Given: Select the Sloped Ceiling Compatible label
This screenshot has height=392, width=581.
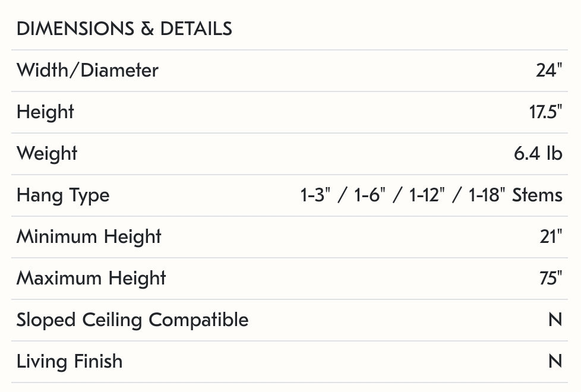Looking at the screenshot, I should click(132, 320).
